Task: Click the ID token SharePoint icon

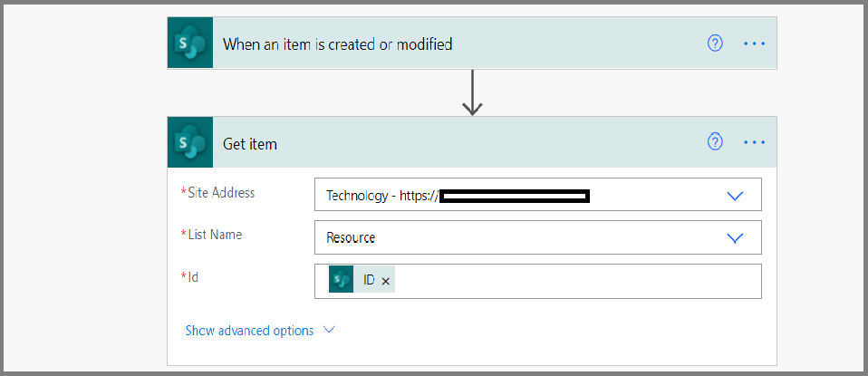Action: (341, 279)
